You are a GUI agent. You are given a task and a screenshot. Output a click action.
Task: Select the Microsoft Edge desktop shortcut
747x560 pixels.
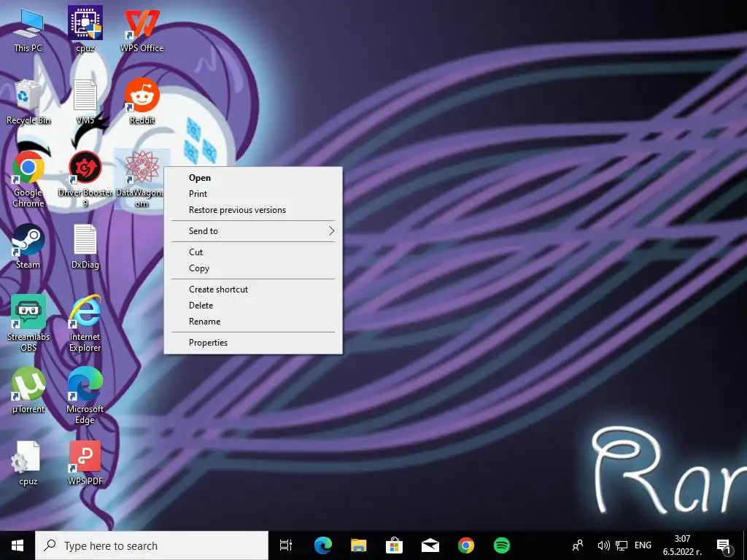tap(85, 396)
